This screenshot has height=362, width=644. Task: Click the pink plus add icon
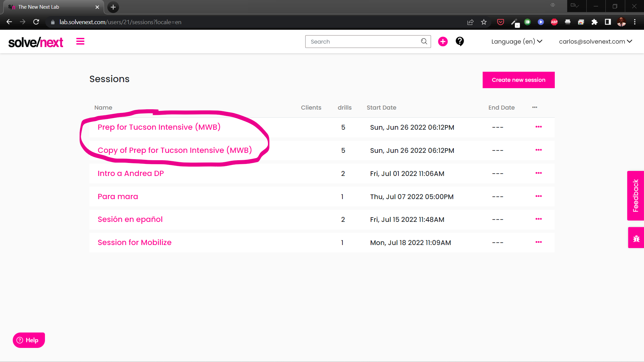click(x=443, y=42)
